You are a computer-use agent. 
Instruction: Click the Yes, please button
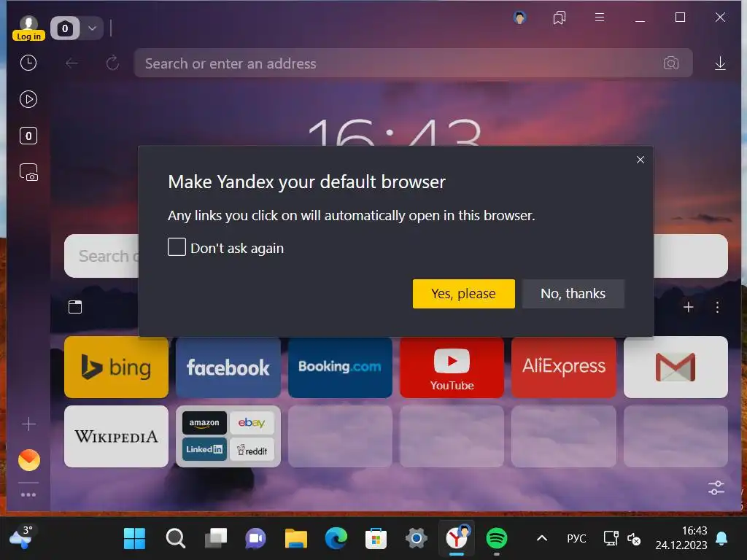click(463, 293)
